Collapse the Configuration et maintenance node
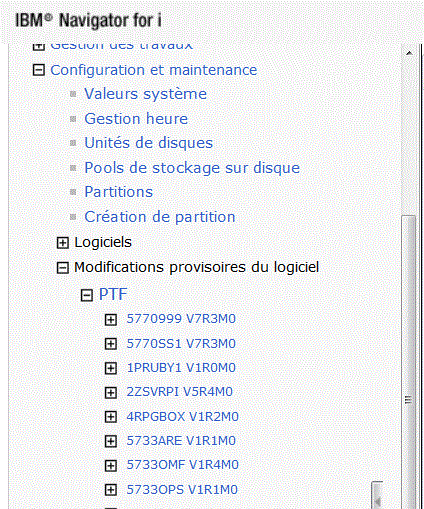 click(39, 70)
